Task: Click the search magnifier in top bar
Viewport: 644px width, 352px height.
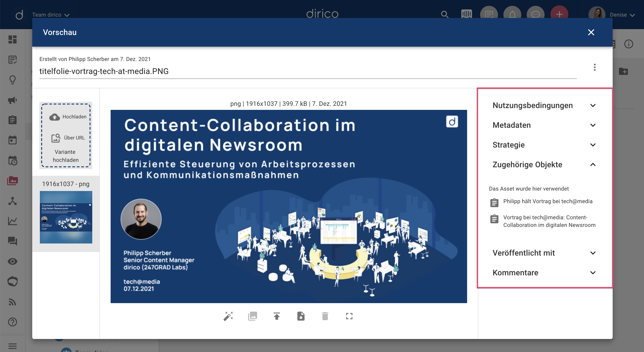Action: (445, 14)
